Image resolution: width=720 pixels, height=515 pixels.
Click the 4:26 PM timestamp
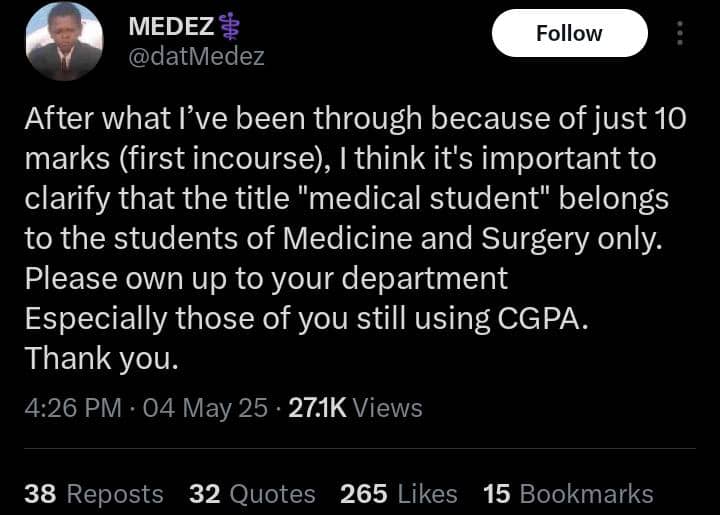coord(73,408)
